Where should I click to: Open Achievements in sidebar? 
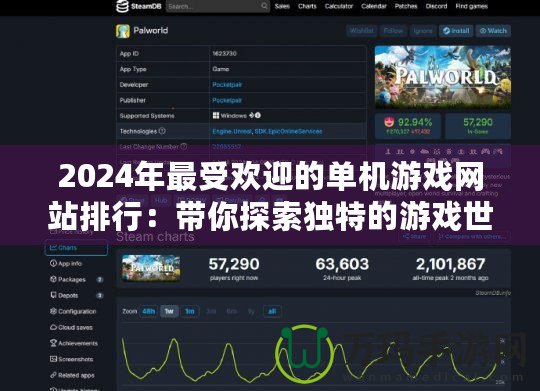pyautogui.click(x=74, y=343)
